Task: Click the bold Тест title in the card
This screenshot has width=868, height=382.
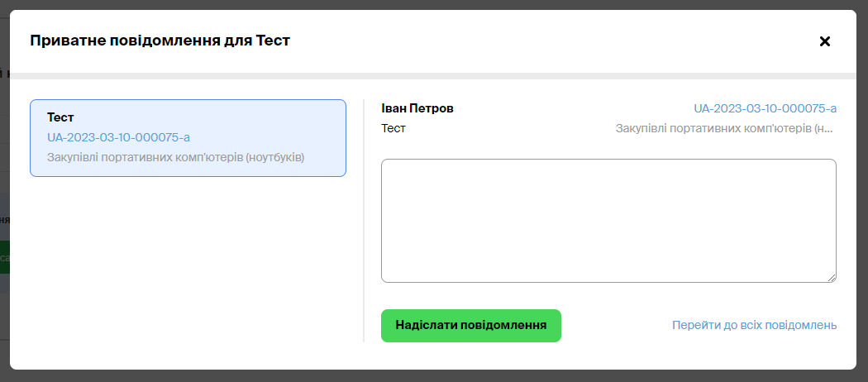Action: 60,117
